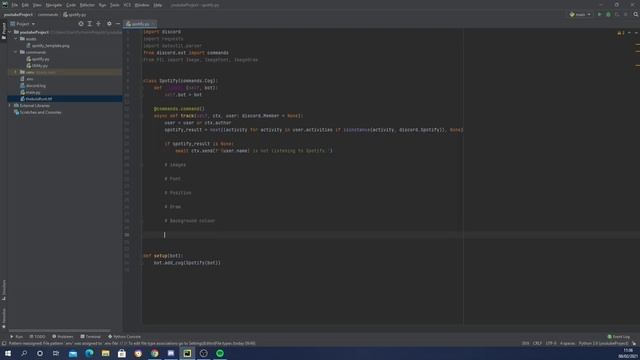Click commands breadcrumb in navigation bar
The image size is (640, 360).
pos(48,15)
